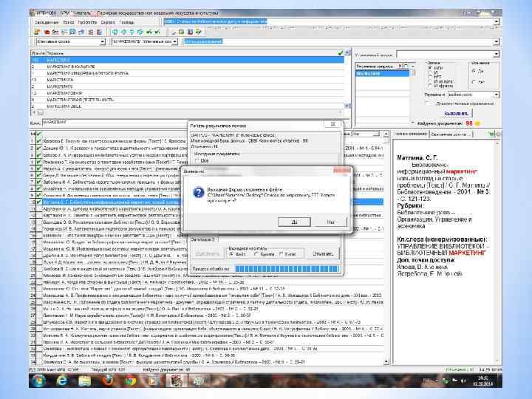The image size is (532, 399).
Task: Set truncation to 'Да' radio button
Action: [x=474, y=71]
